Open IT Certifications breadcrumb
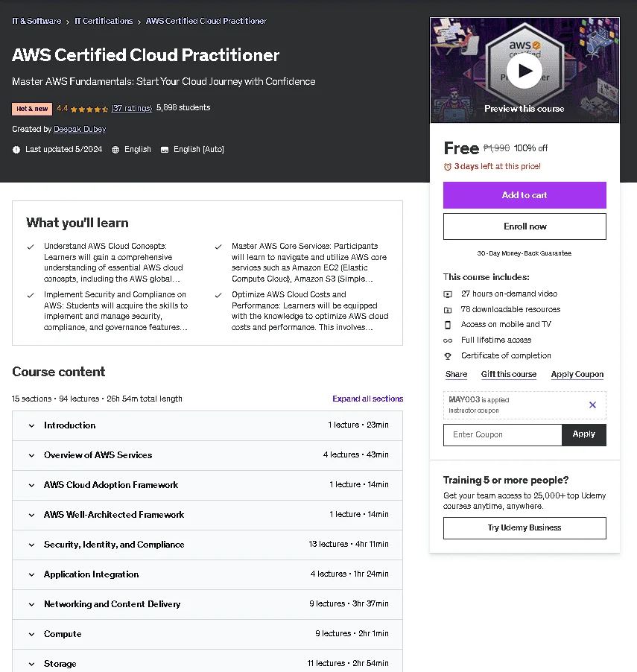The width and height of the screenshot is (637, 672). [104, 21]
